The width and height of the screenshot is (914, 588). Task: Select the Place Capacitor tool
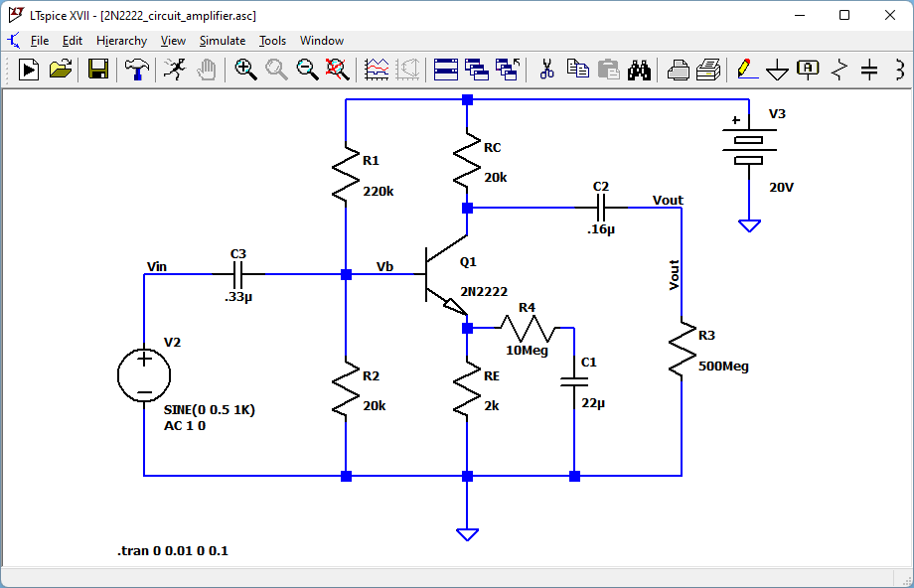(869, 70)
